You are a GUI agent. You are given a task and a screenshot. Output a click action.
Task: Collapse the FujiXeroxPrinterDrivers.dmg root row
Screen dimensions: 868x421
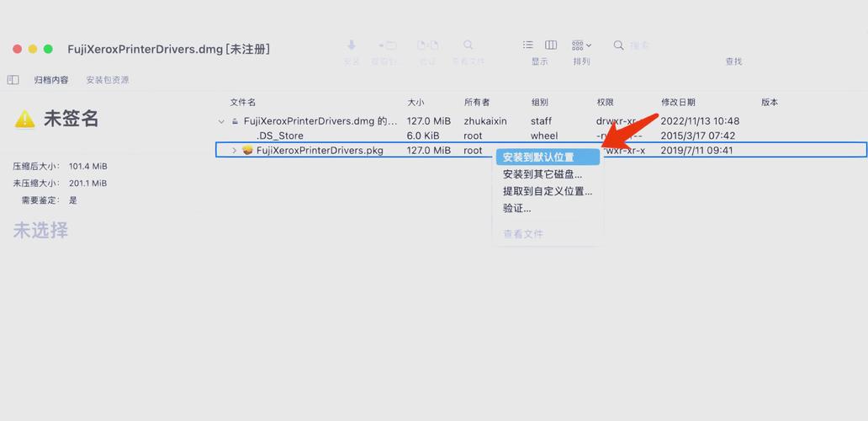221,121
